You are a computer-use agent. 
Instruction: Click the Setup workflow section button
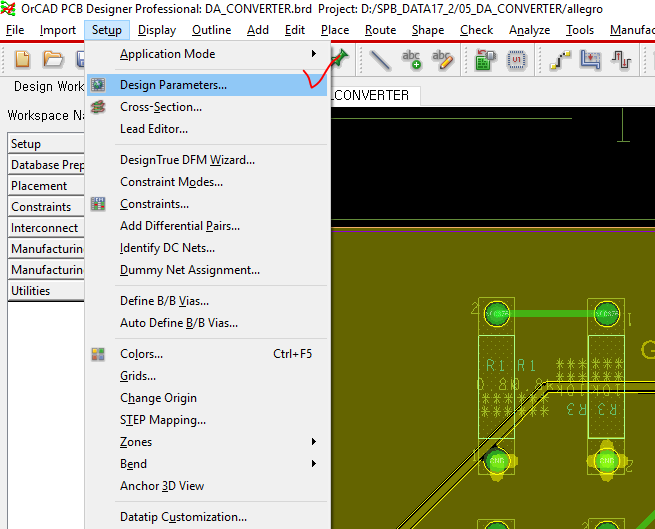(x=46, y=144)
